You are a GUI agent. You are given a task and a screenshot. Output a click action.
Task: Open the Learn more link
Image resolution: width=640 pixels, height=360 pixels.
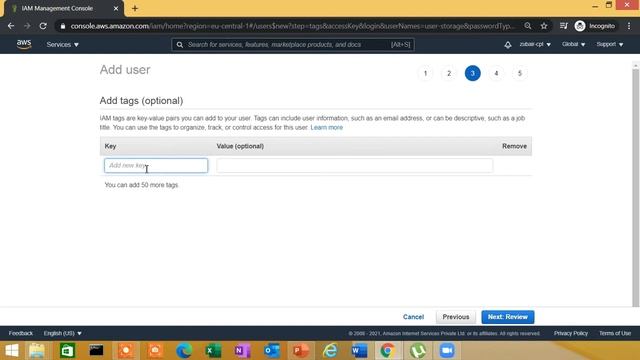[x=327, y=127]
